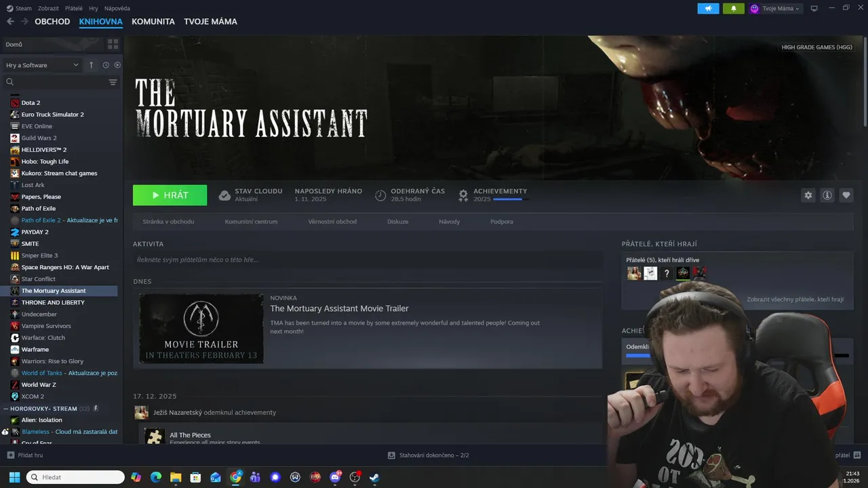Image resolution: width=868 pixels, height=488 pixels.
Task: Open the collections grid view icon
Action: [113, 44]
